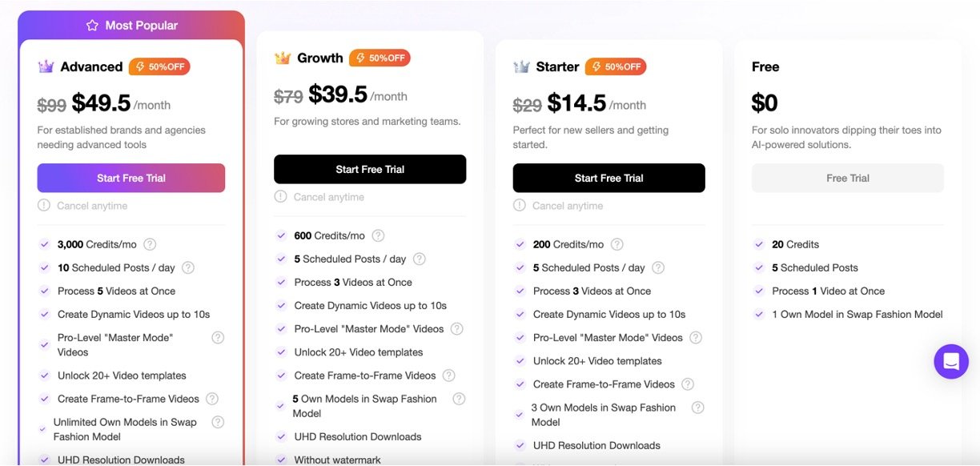Click the help icon next to 3,000 Credits/mo
This screenshot has width=980, height=466.
[150, 245]
